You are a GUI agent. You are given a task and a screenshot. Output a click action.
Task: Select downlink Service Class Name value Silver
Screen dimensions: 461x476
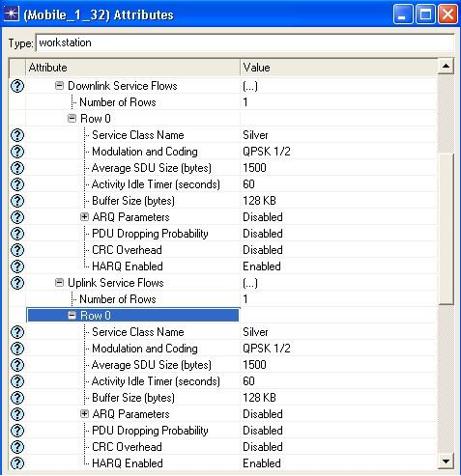(x=255, y=135)
